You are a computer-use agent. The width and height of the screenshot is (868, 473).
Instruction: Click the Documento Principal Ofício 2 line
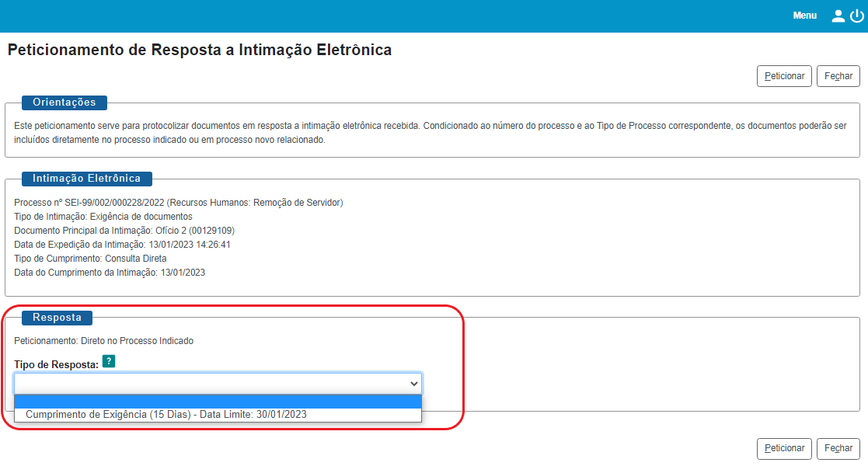124,231
